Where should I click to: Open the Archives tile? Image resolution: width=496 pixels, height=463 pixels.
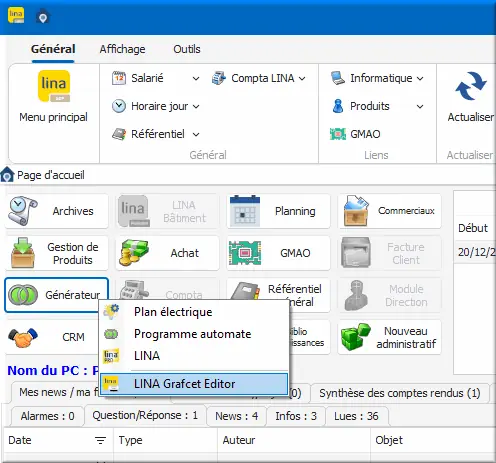pos(57,211)
